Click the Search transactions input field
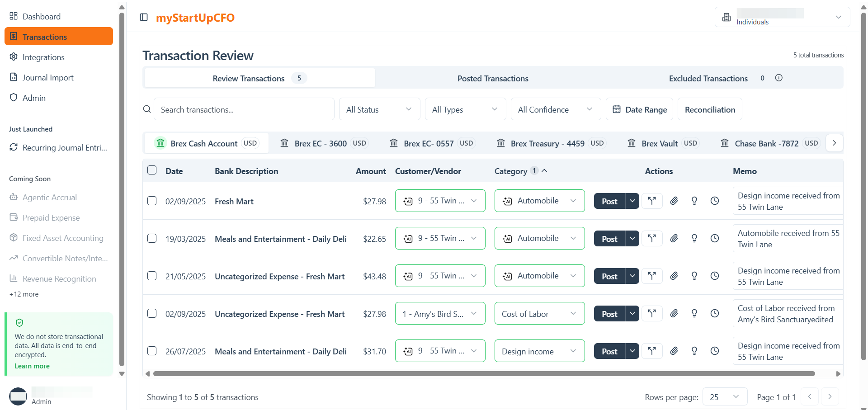Screen dimensions: 868x410 tap(244, 109)
